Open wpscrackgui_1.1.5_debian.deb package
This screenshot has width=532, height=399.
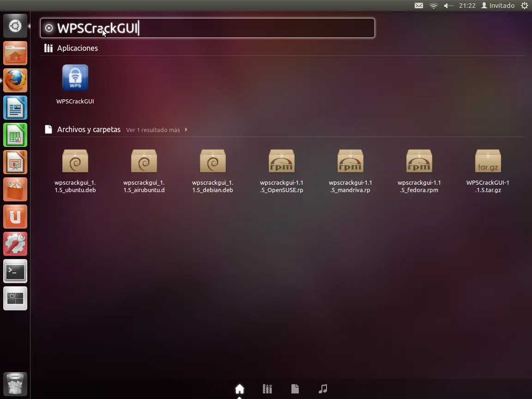click(213, 162)
